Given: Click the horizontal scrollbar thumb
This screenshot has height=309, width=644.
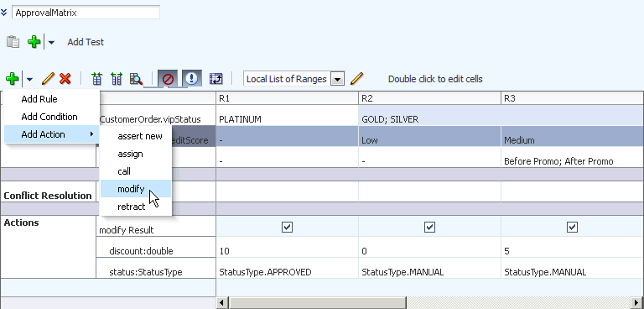Looking at the screenshot, I should coord(317,302).
